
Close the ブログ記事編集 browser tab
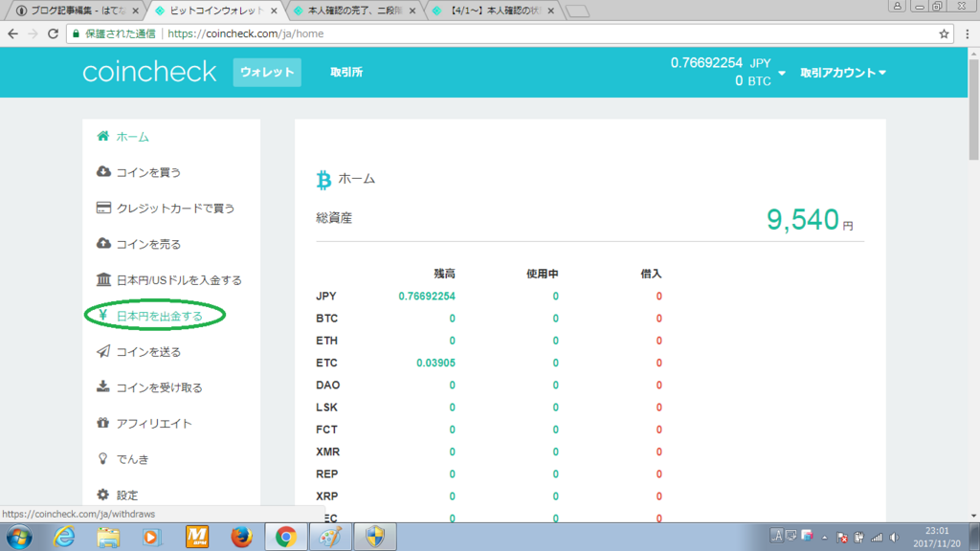[135, 11]
